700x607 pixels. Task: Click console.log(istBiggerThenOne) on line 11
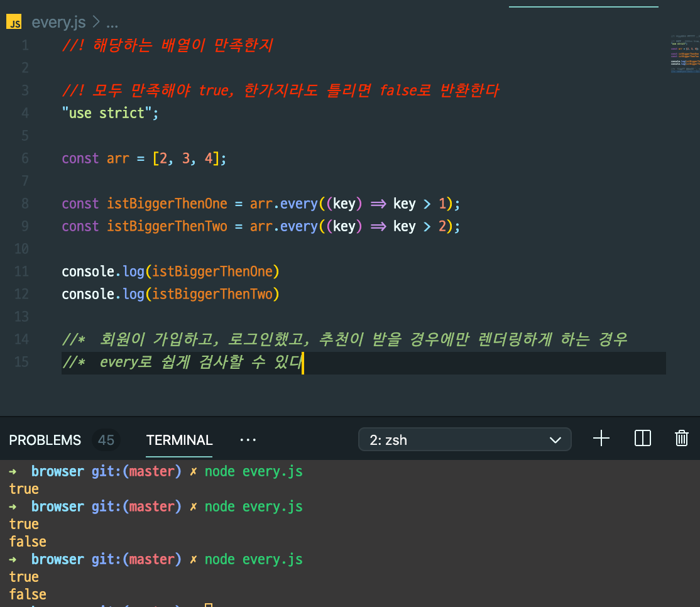[x=170, y=271]
